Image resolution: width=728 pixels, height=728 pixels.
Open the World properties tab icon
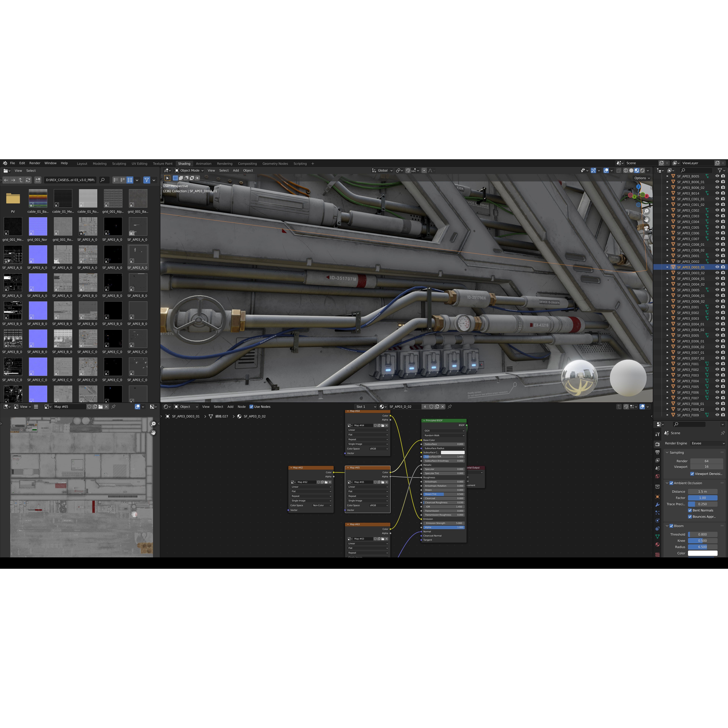[x=657, y=476]
